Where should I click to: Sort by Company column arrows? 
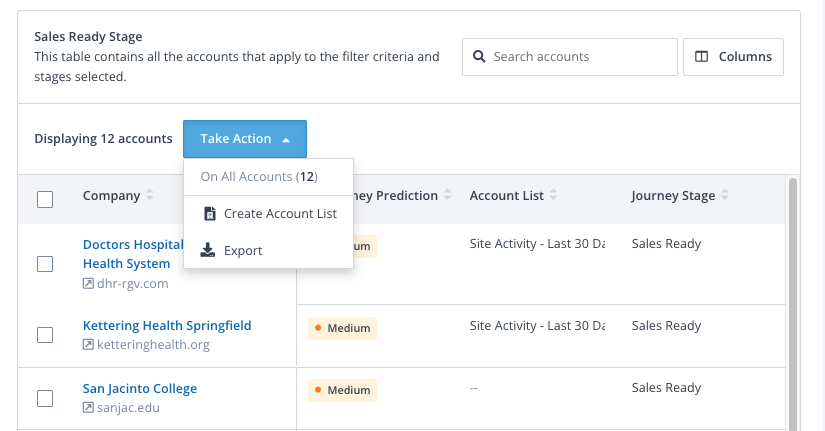[150, 196]
